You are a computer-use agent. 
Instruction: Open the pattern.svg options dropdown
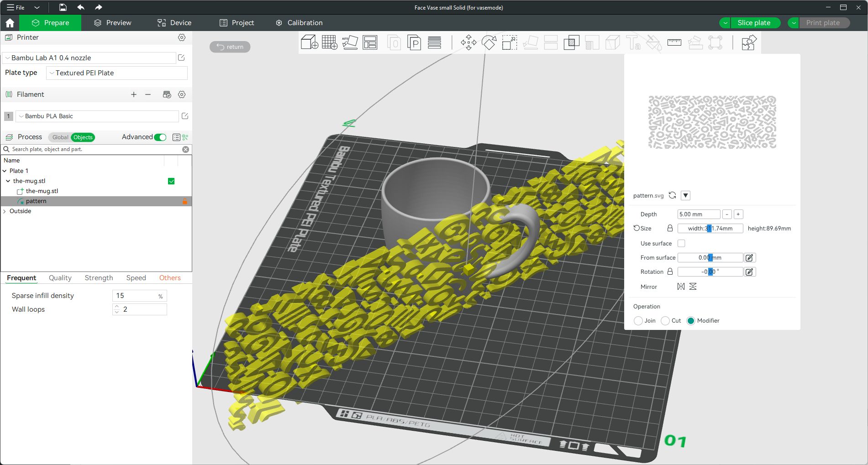click(x=685, y=195)
